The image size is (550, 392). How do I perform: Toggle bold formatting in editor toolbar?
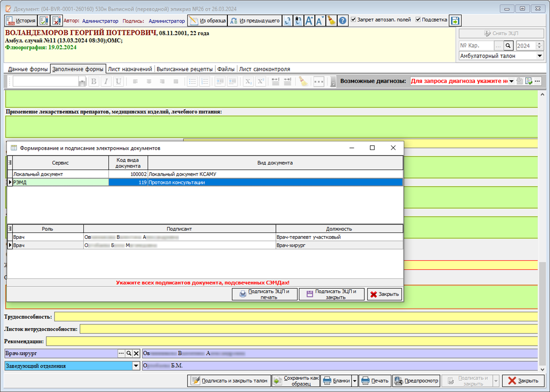click(93, 81)
